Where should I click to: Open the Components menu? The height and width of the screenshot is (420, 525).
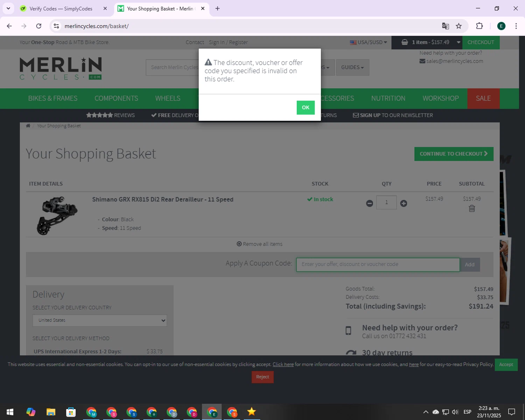tap(116, 98)
